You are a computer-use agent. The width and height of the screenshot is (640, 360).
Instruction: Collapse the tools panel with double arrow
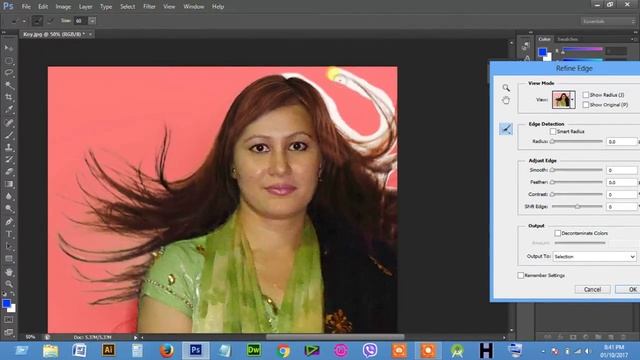[4, 32]
